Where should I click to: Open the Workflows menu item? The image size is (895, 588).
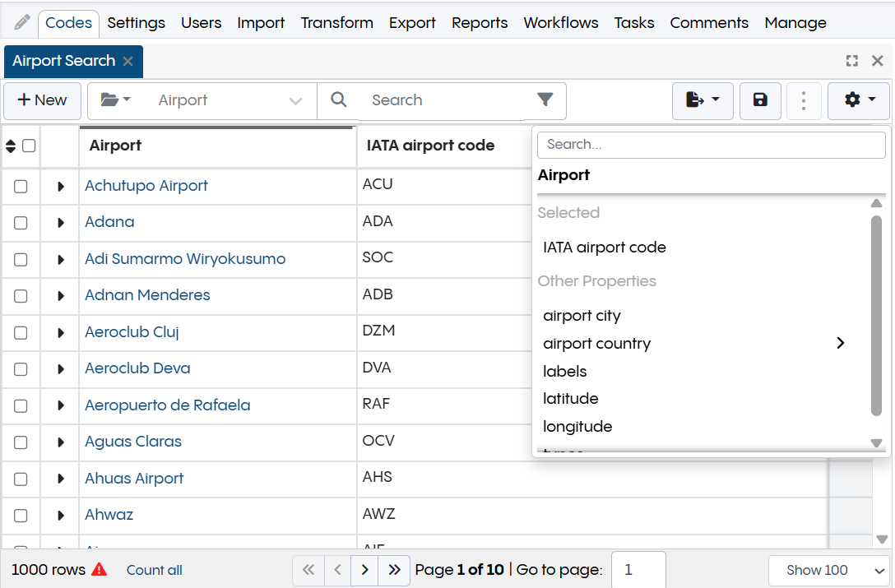pyautogui.click(x=560, y=23)
